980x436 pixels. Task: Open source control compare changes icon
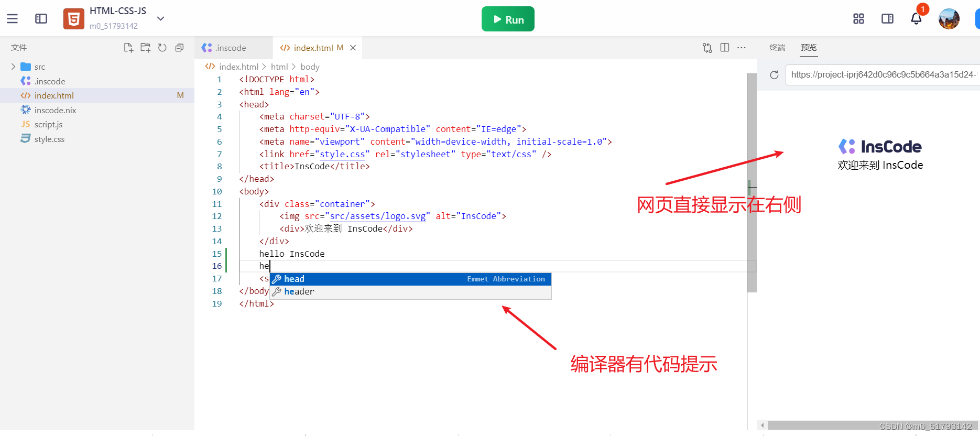tap(707, 48)
